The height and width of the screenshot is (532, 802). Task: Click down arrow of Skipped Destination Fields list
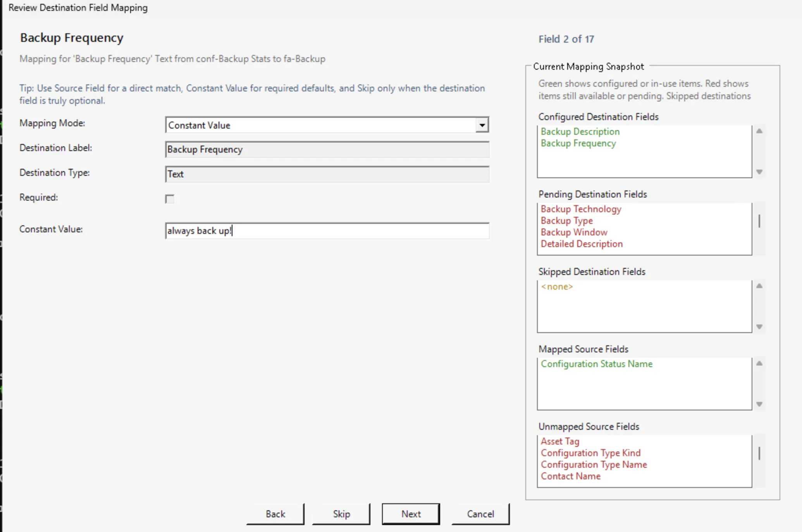click(759, 327)
